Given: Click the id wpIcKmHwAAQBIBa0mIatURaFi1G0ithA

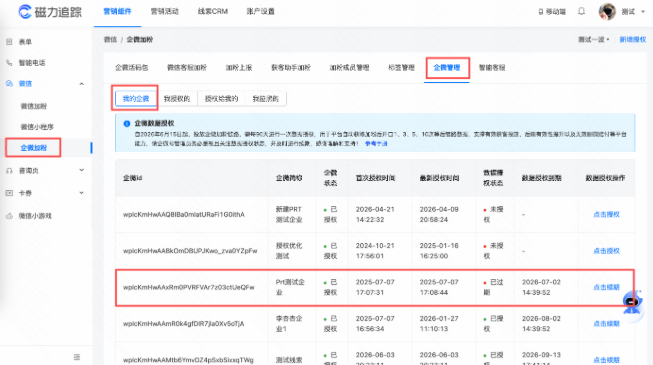Looking at the screenshot, I should point(184,215).
